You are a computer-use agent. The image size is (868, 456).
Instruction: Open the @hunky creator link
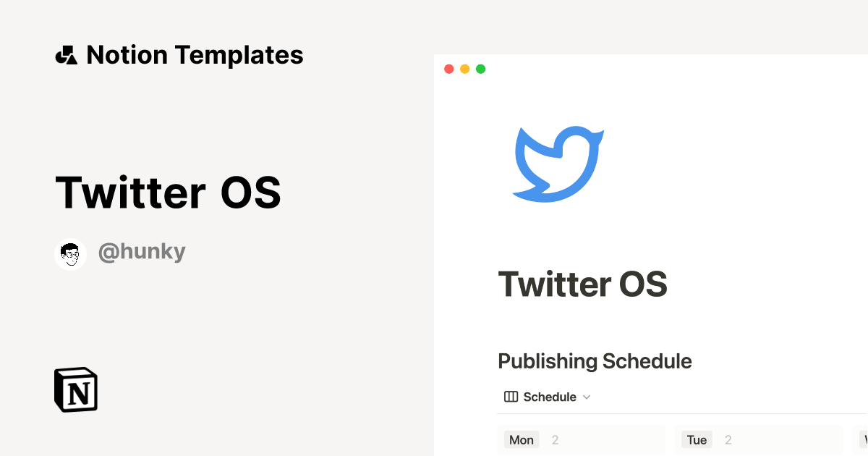point(142,251)
